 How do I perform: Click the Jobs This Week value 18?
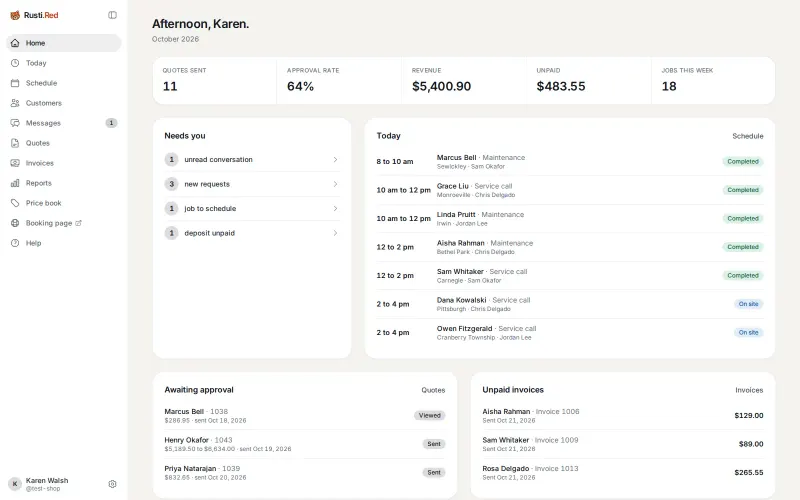click(669, 87)
